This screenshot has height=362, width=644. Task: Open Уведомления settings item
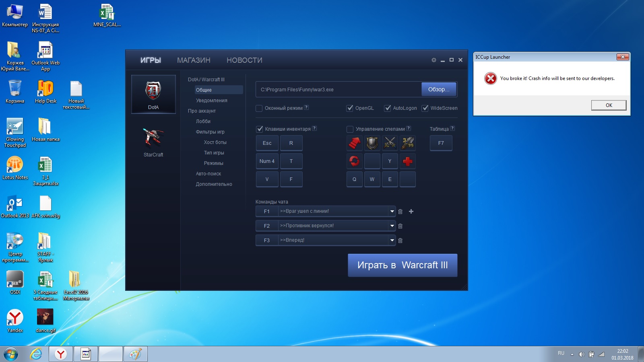(212, 101)
